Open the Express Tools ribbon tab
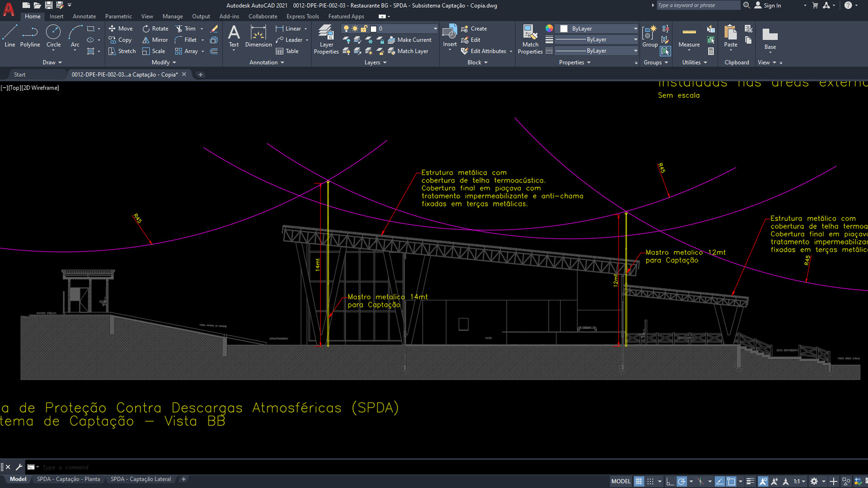 click(x=302, y=16)
